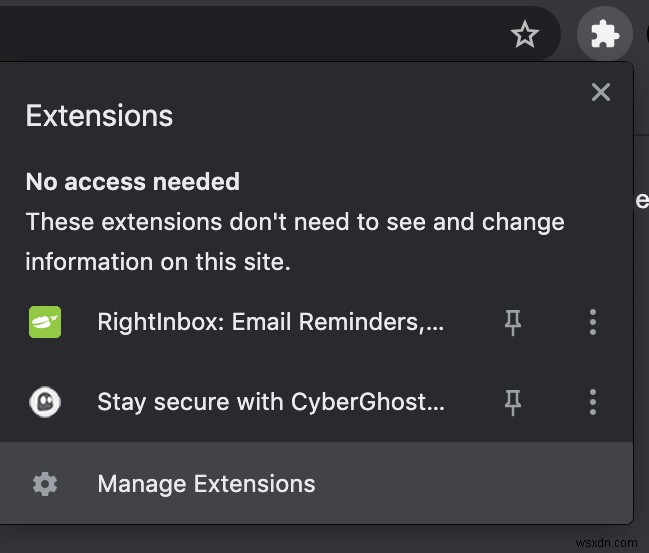
Task: Open more actions menu for RightInbox
Action: 593,322
